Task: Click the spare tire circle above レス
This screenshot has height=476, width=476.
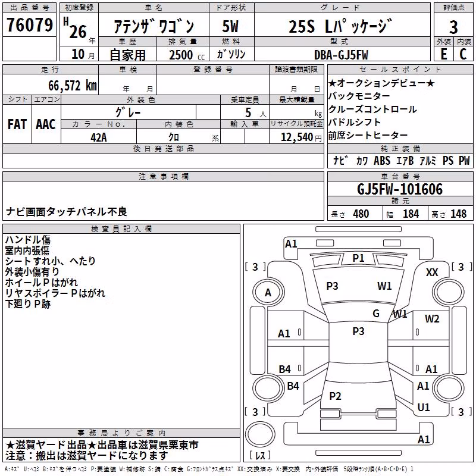Action: coord(260,434)
